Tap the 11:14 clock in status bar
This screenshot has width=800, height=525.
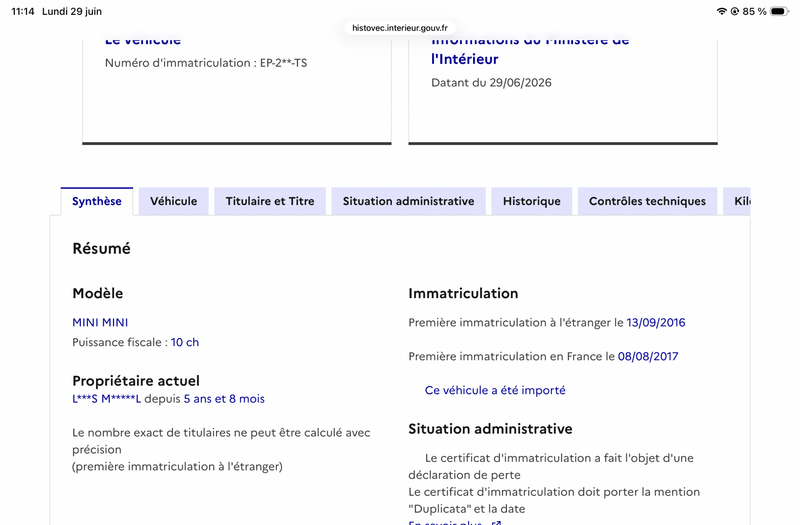click(22, 11)
